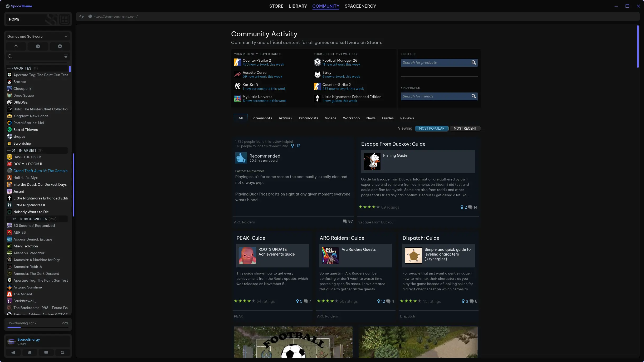Image resolution: width=644 pixels, height=362 pixels.
Task: Click the megaphone news icon
Action: click(13, 353)
